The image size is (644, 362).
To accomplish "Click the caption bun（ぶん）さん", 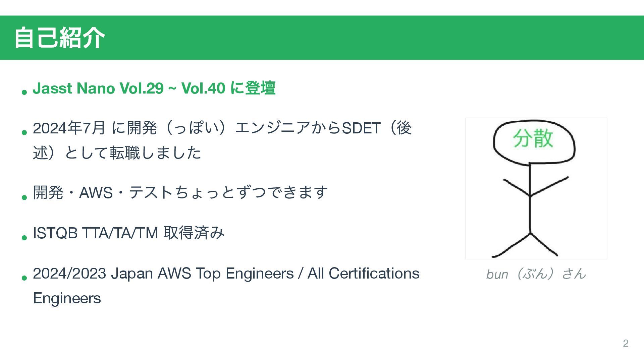I will tap(536, 274).
